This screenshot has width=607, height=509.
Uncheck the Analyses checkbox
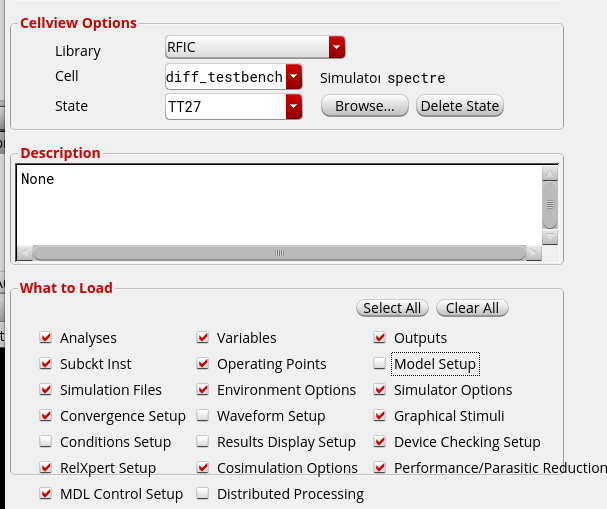tap(46, 338)
